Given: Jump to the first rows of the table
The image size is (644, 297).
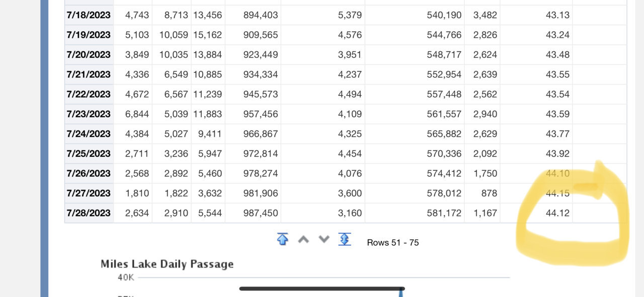Looking at the screenshot, I should point(282,239).
